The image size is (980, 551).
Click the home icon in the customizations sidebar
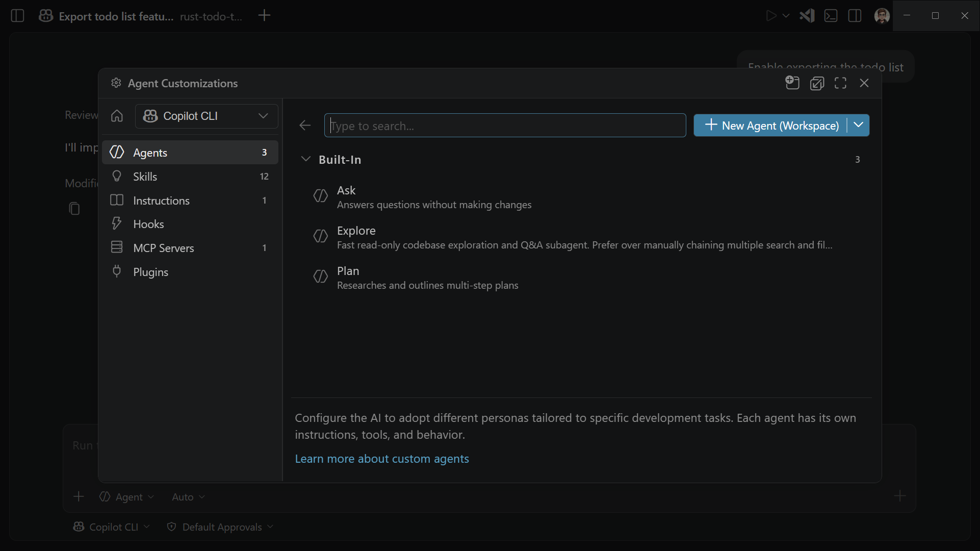116,116
